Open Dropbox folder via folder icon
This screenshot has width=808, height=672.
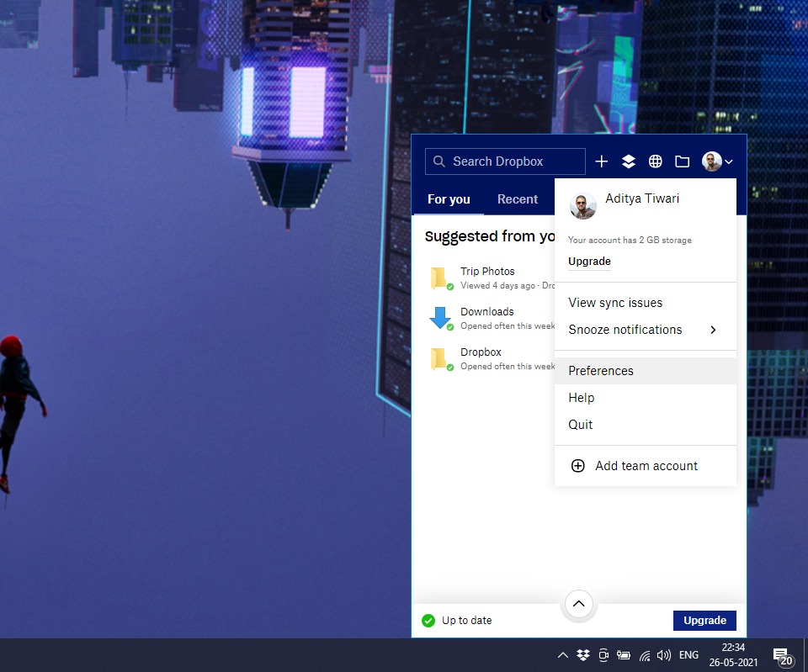point(682,161)
